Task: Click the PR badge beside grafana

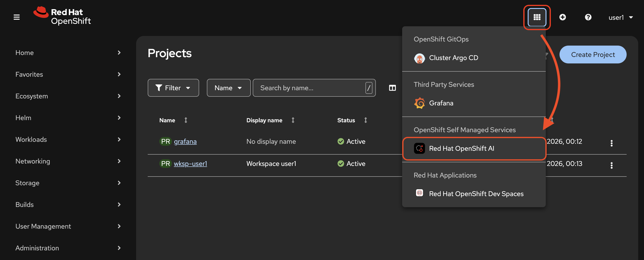Action: (x=165, y=141)
